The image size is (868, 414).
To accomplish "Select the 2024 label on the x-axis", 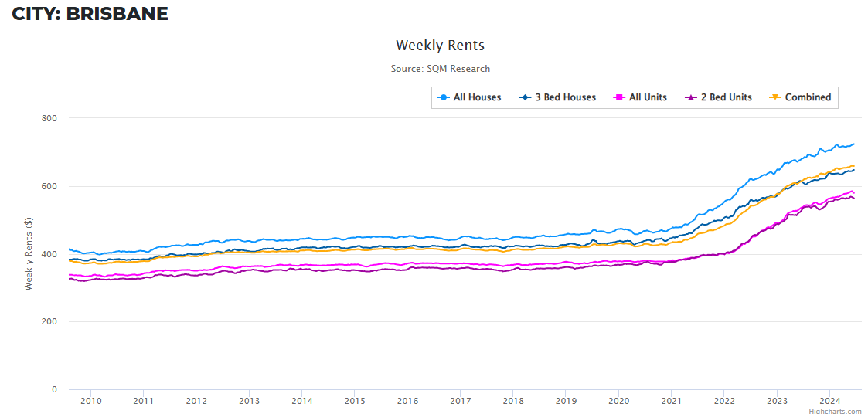I will pyautogui.click(x=829, y=401).
